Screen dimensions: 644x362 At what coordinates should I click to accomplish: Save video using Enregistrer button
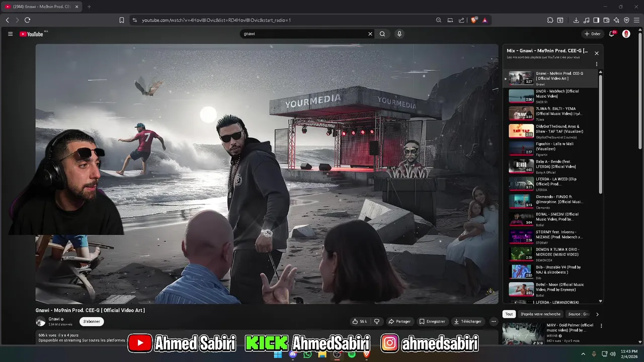click(432, 321)
